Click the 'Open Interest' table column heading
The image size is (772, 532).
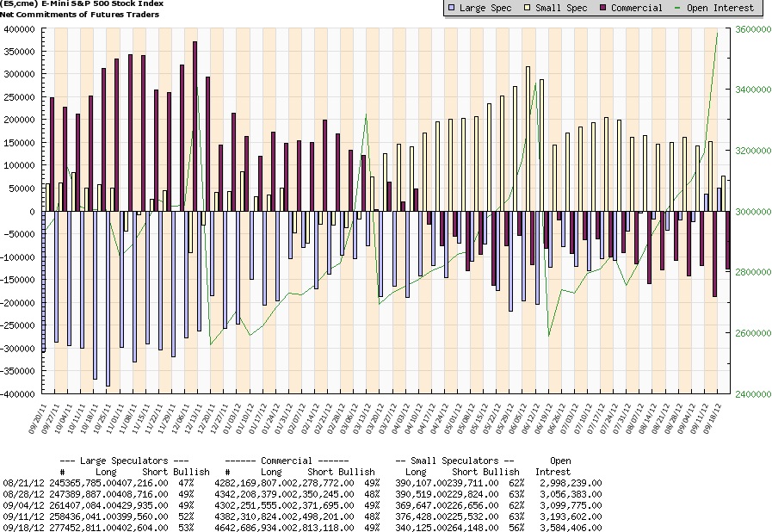pos(553,466)
